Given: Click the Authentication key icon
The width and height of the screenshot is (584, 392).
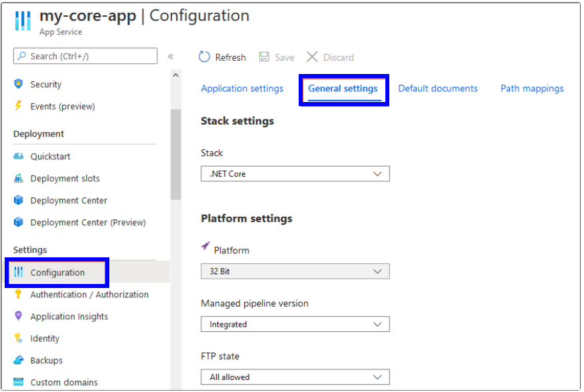Looking at the screenshot, I should point(18,294).
